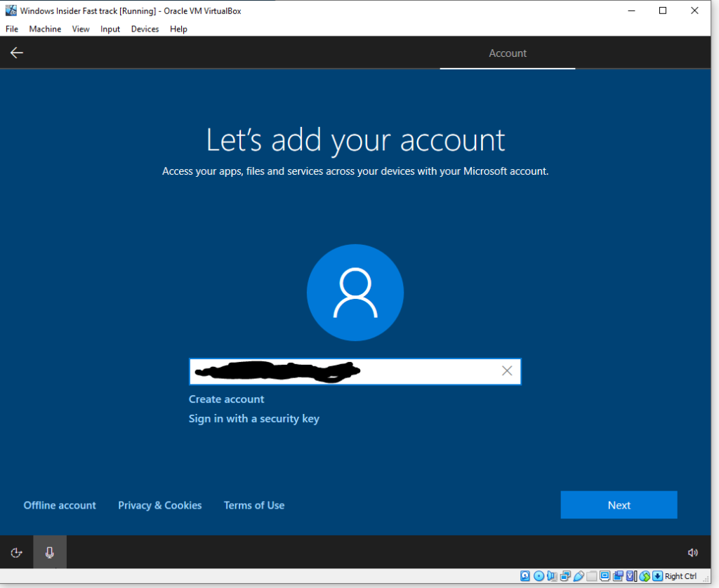Click the VirtualBox window title icon
Image resolution: width=719 pixels, height=588 pixels.
[x=11, y=11]
